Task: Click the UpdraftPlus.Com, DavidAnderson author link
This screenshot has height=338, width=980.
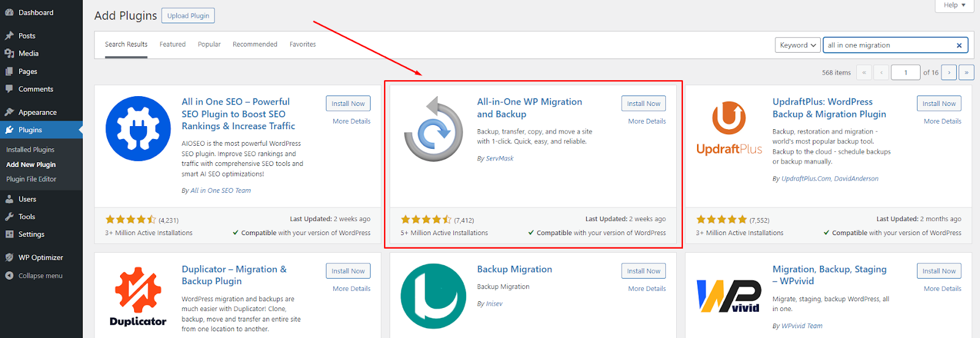Action: pyautogui.click(x=830, y=179)
